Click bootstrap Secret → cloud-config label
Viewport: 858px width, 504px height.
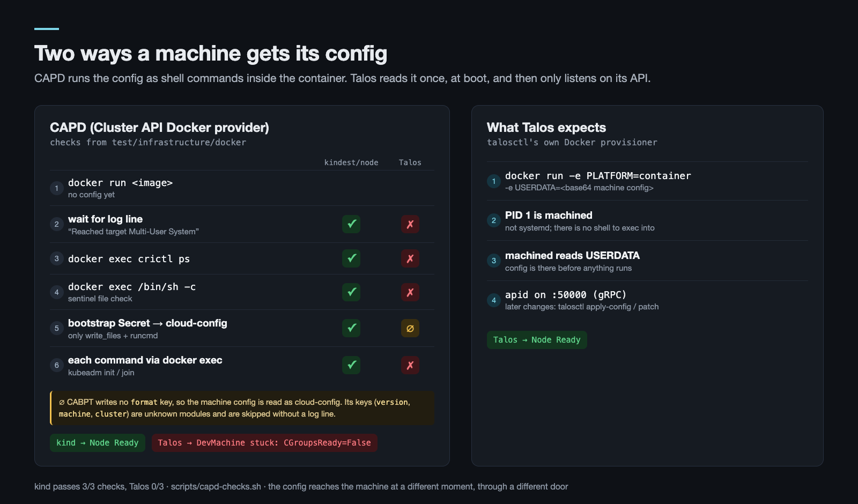pos(147,323)
